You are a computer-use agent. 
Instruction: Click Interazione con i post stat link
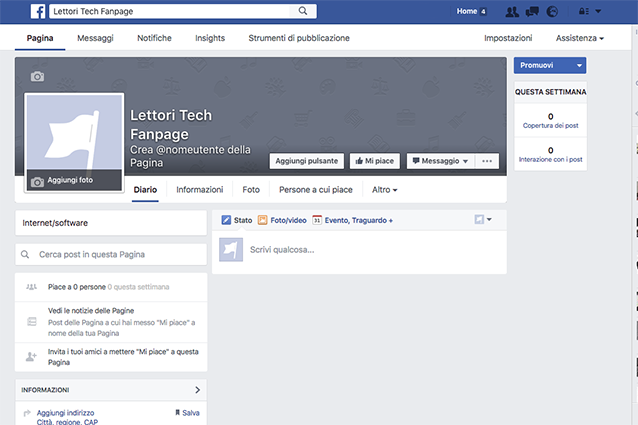[x=550, y=159]
